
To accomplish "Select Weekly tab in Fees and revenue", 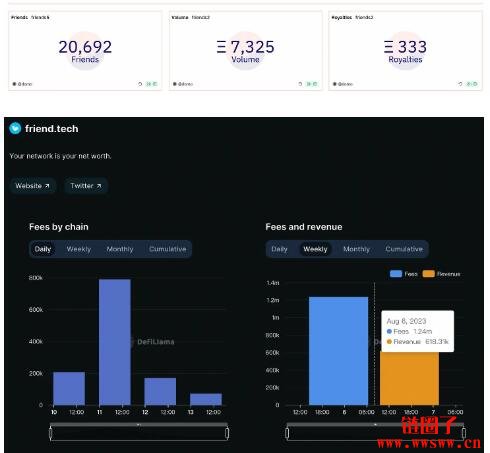I will [315, 249].
